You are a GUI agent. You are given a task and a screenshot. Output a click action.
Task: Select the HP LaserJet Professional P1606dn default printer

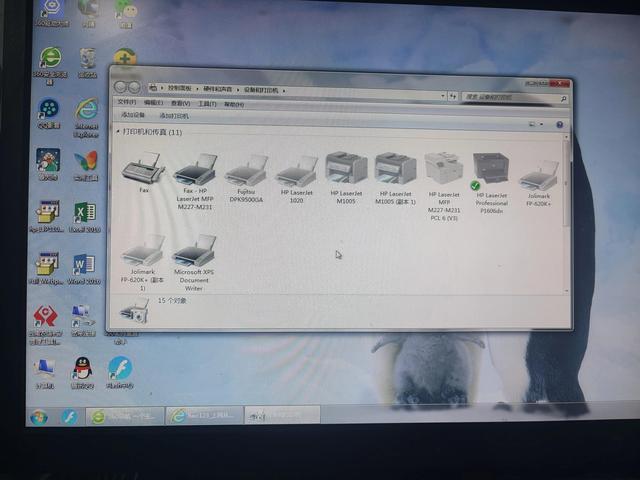[491, 183]
